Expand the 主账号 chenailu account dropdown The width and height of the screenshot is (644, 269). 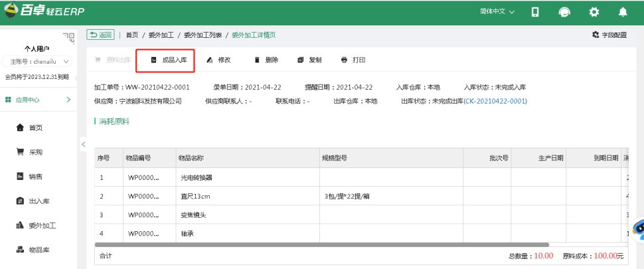pos(38,62)
